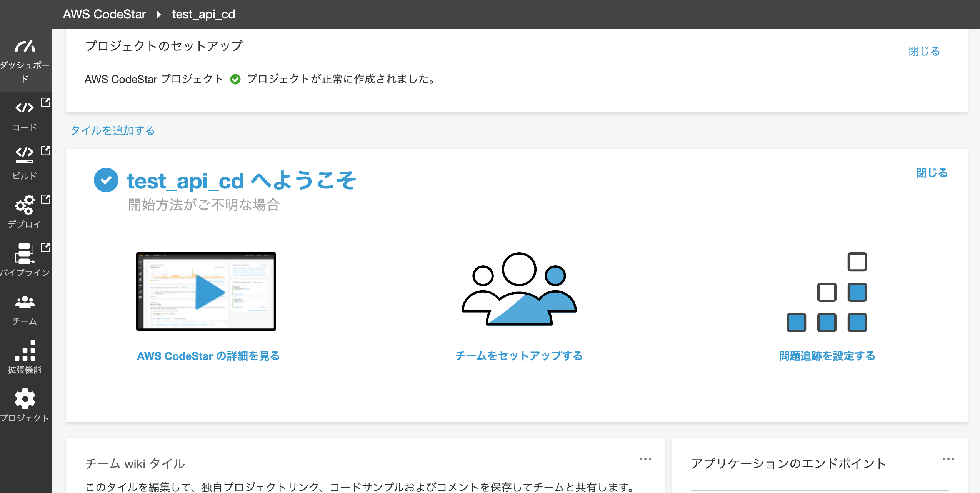Navigate to AWS CodeStar via the breadcrumb
This screenshot has width=980, height=493.
tap(104, 14)
